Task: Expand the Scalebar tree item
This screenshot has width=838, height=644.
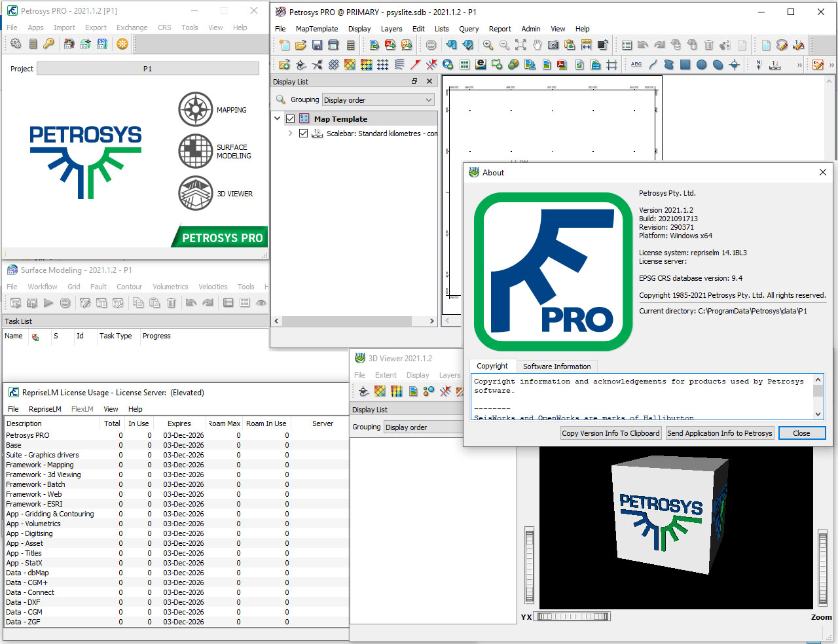Action: pyautogui.click(x=291, y=133)
